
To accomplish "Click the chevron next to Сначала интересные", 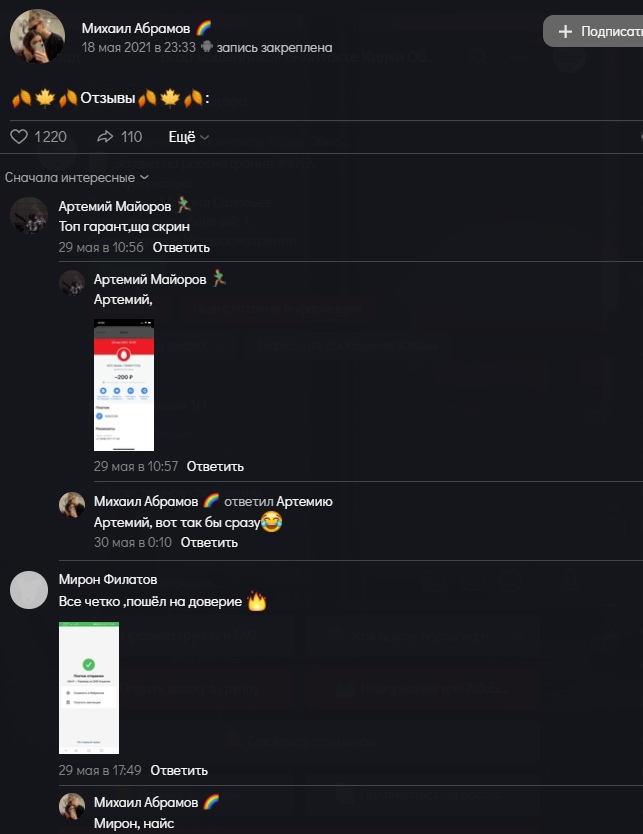I will [x=144, y=178].
